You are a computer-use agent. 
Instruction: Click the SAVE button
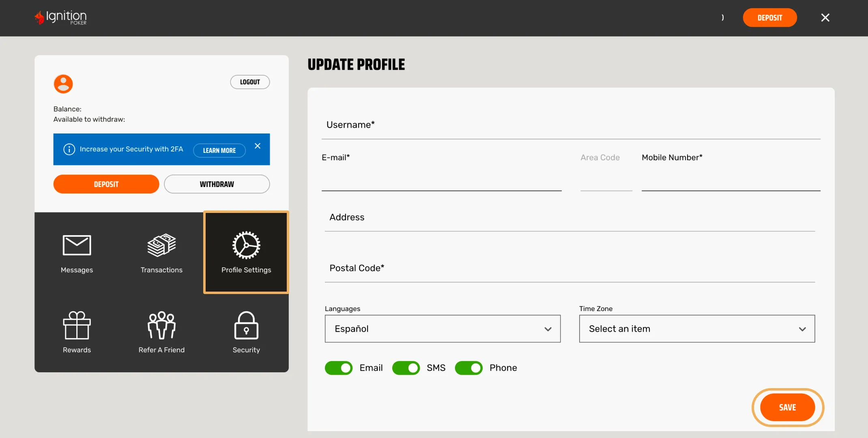click(x=788, y=408)
